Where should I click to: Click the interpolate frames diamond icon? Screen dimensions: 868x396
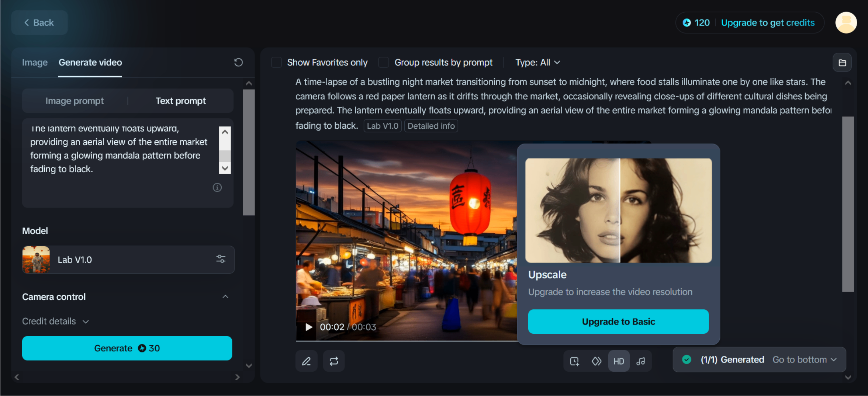click(596, 361)
